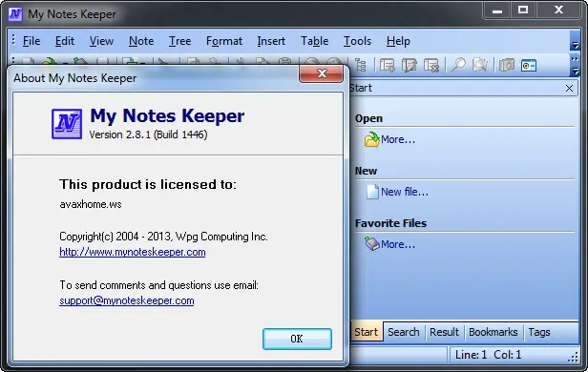Click the add new note icon
This screenshot has width=588, height=372.
(x=387, y=65)
